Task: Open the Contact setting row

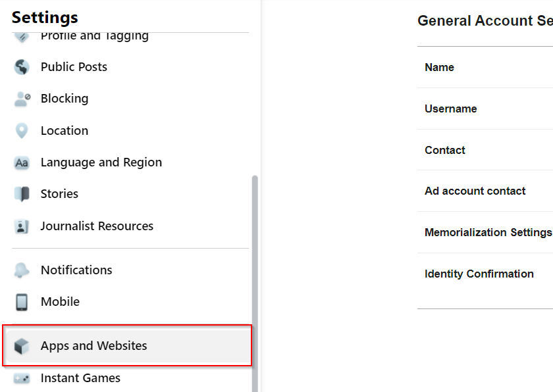Action: point(445,150)
